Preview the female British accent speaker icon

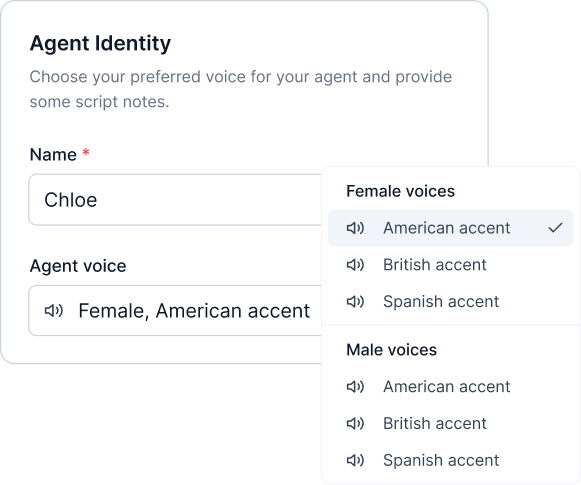tap(355, 265)
